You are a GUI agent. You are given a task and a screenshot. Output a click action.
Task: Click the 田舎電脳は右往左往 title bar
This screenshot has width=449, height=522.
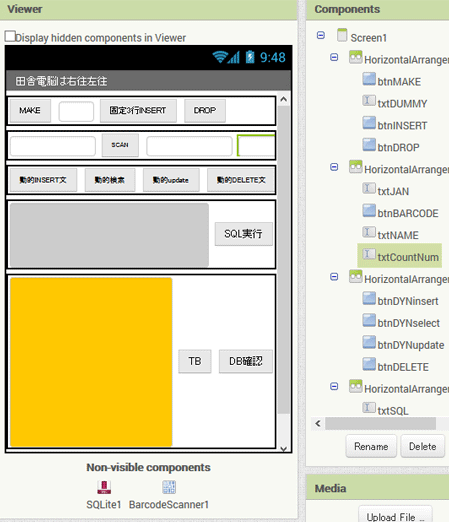click(x=148, y=81)
